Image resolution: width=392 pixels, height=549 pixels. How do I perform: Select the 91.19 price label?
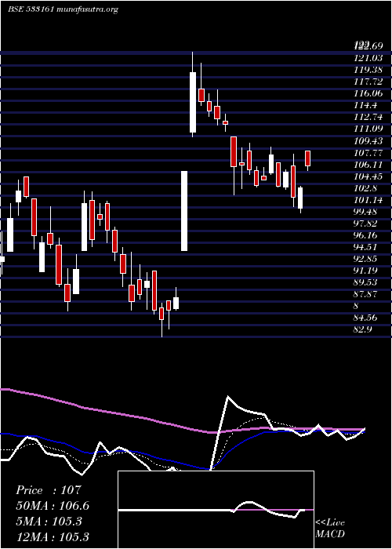pyautogui.click(x=365, y=271)
